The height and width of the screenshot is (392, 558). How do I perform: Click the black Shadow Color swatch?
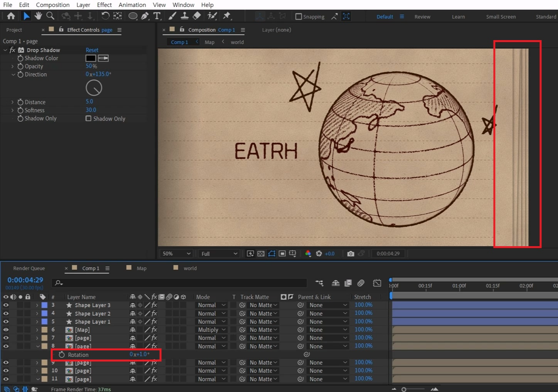click(x=91, y=58)
